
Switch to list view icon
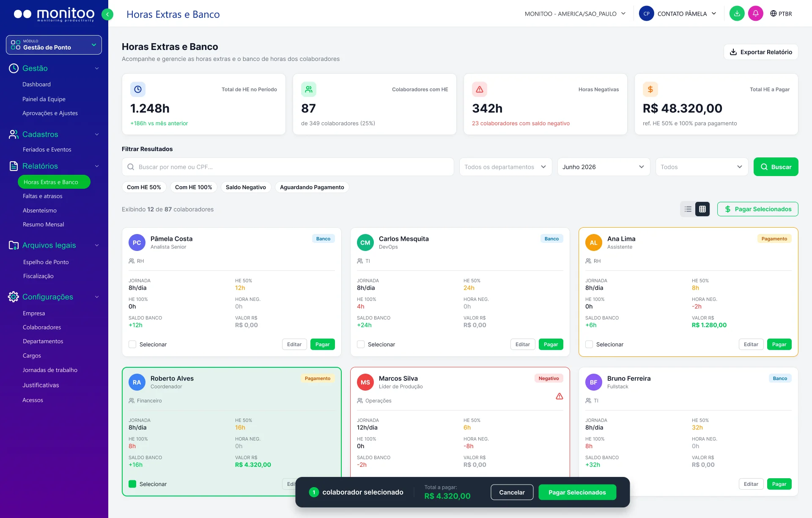688,209
